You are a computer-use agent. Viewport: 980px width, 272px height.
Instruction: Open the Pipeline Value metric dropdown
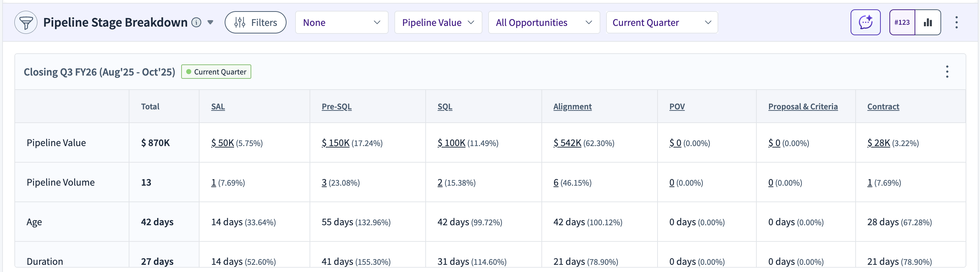438,22
